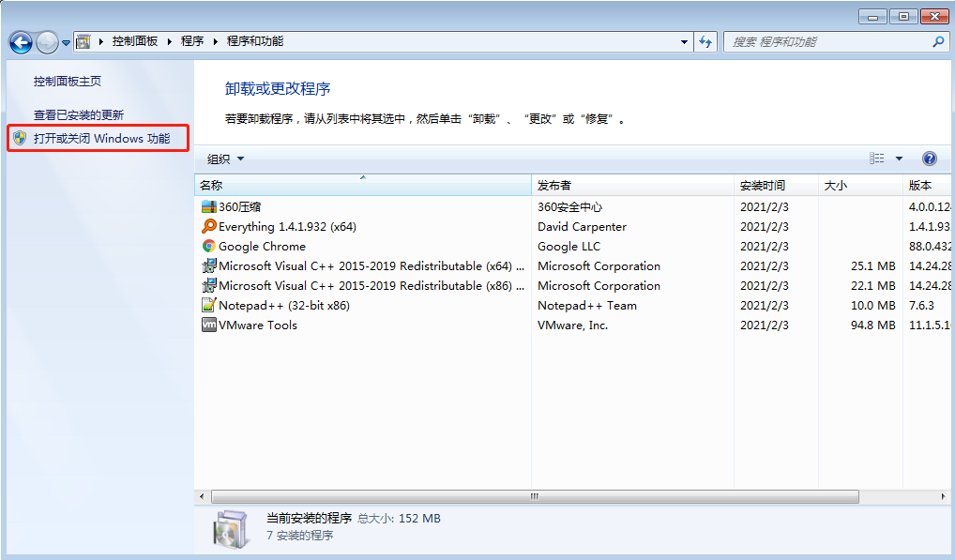Click publisher David Carpenter cell
The width and height of the screenshot is (955, 560).
tap(583, 226)
